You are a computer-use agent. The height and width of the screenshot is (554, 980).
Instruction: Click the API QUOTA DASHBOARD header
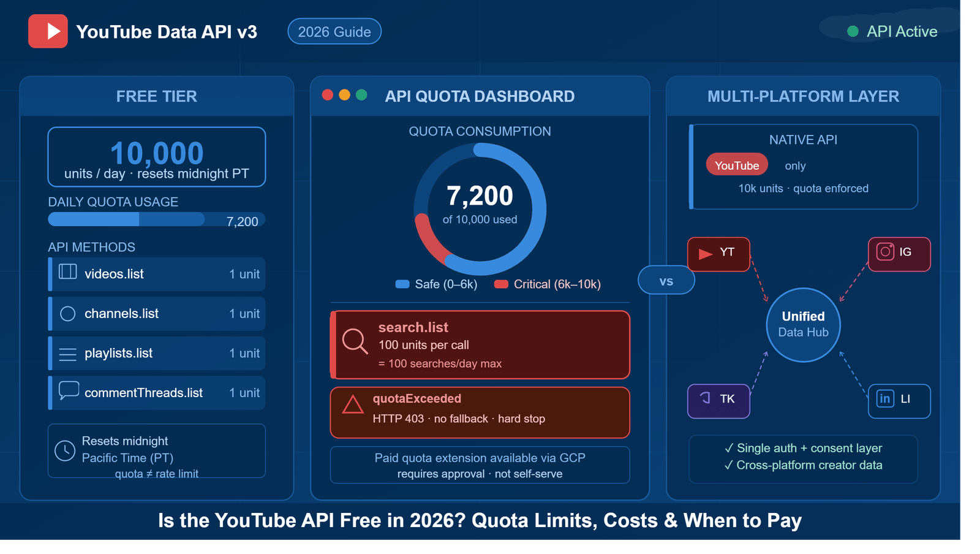click(x=480, y=96)
